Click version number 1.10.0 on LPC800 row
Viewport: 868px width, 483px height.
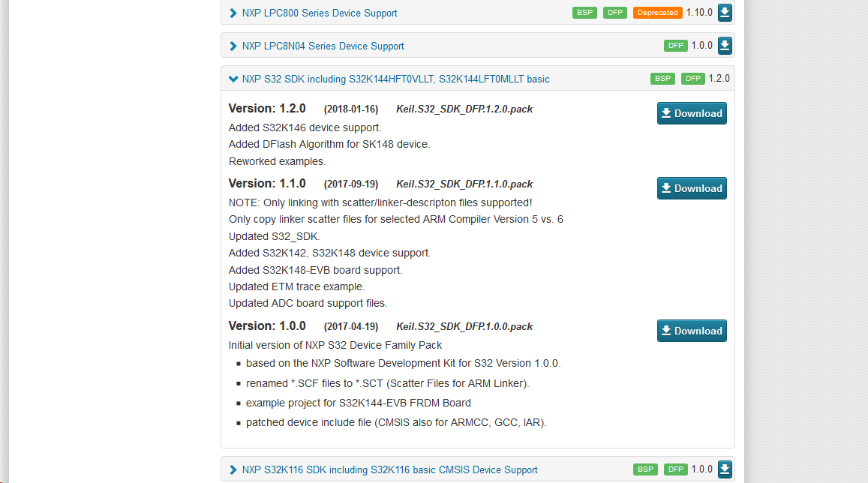coord(699,12)
